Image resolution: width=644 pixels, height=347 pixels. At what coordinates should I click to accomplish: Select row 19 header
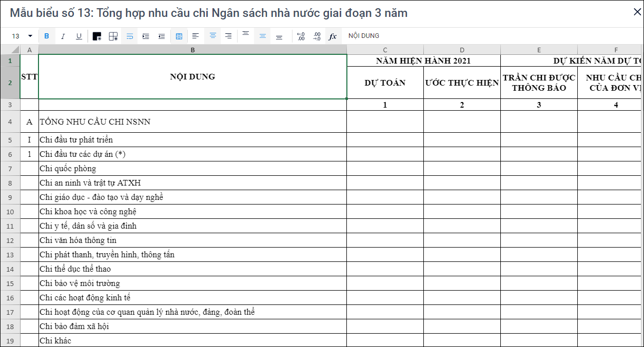coord(10,341)
